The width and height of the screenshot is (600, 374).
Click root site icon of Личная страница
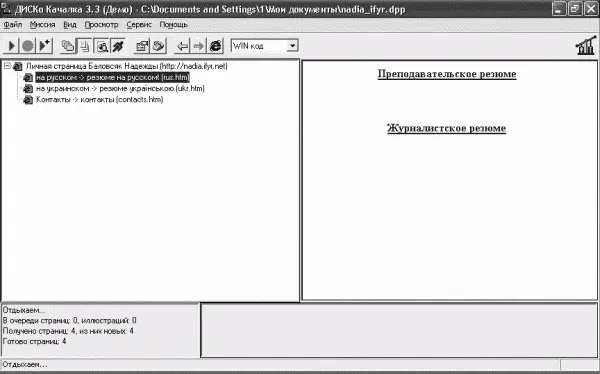point(18,67)
